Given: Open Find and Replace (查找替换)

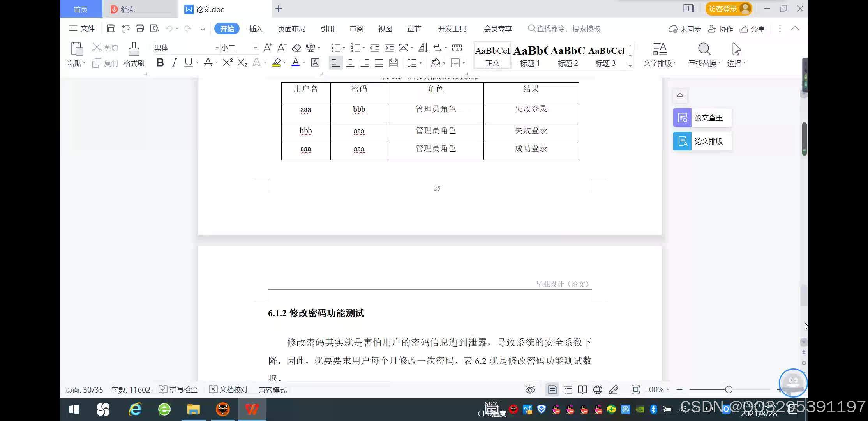Looking at the screenshot, I should tap(704, 55).
